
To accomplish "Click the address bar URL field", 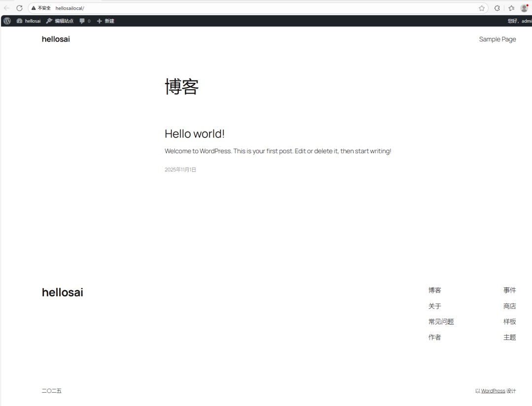I will point(246,8).
